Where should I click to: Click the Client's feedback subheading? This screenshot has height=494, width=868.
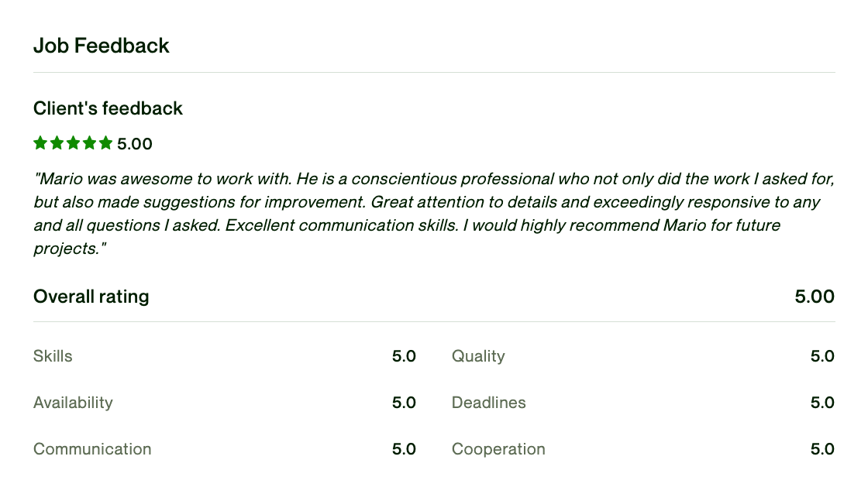coord(108,108)
